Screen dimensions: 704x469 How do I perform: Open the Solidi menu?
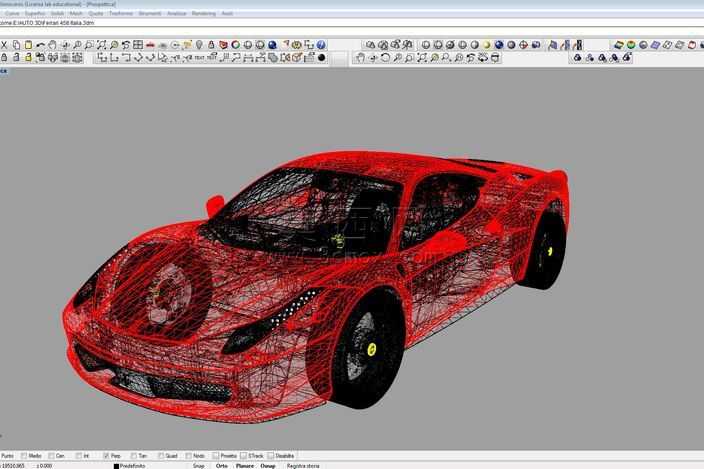[x=57, y=14]
